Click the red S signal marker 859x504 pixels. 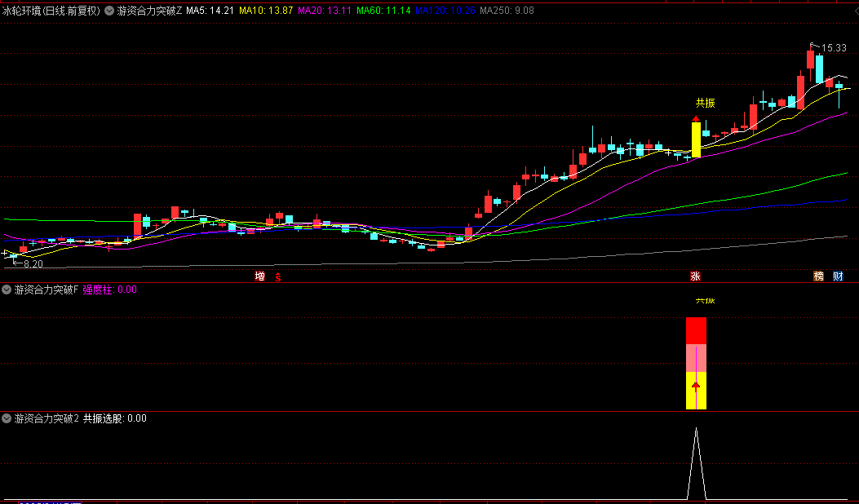277,276
